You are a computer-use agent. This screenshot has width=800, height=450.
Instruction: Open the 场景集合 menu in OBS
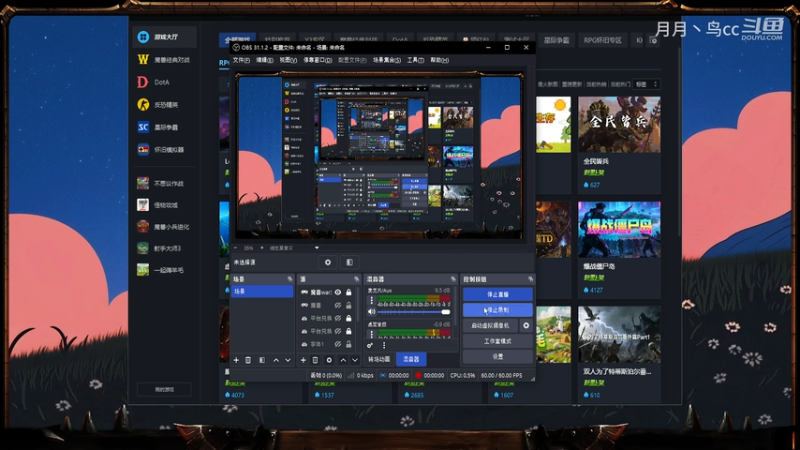pyautogui.click(x=386, y=60)
